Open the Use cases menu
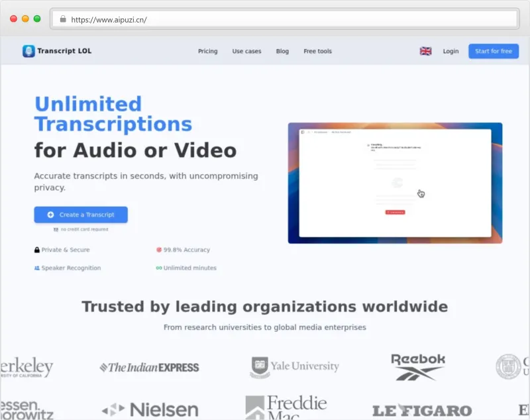Image resolution: width=530 pixels, height=420 pixels. (246, 51)
